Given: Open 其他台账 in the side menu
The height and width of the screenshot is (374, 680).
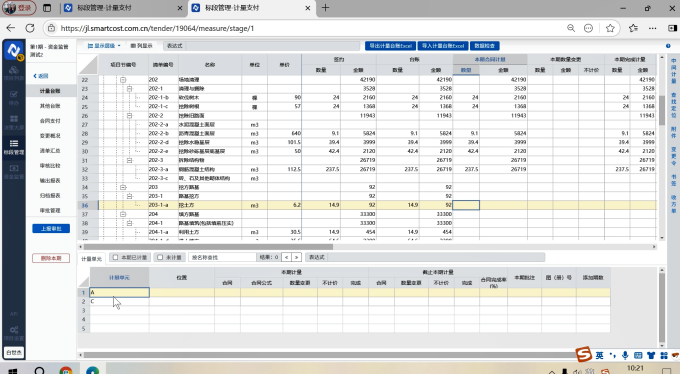Looking at the screenshot, I should (x=50, y=106).
